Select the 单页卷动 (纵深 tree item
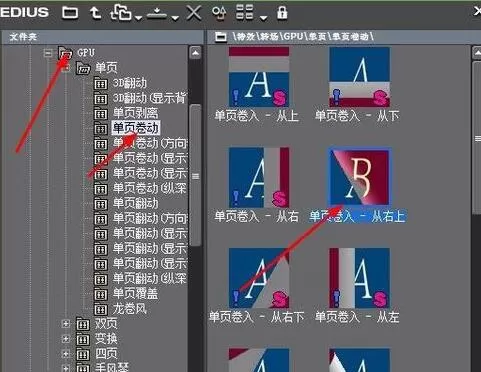Image resolution: width=481 pixels, height=372 pixels. (150, 188)
